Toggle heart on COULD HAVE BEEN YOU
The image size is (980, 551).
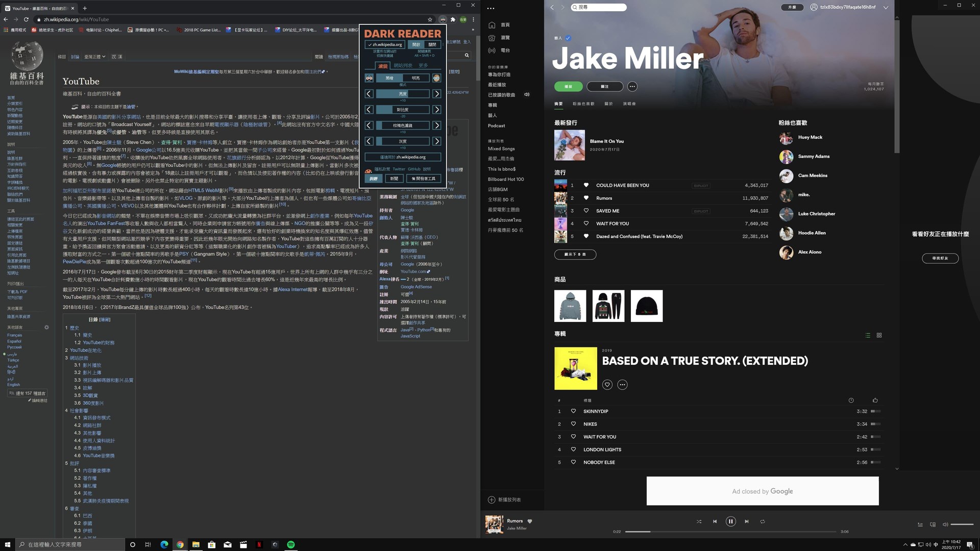tap(586, 185)
